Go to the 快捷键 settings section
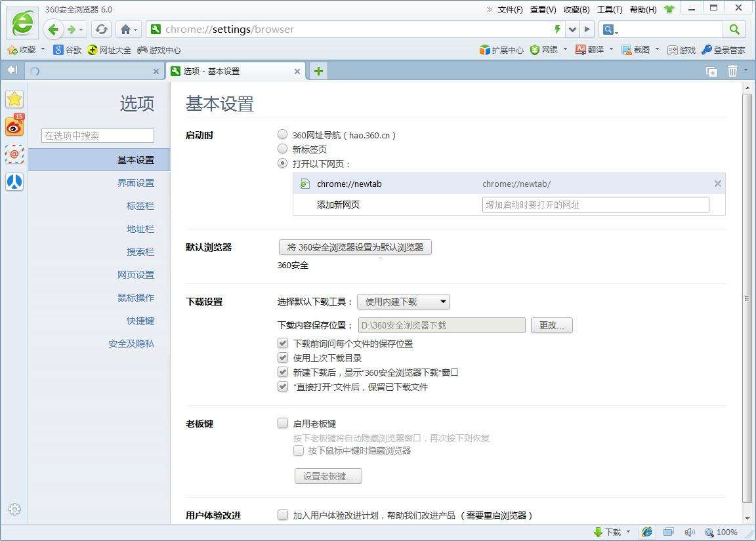756x541 pixels. 140,321
